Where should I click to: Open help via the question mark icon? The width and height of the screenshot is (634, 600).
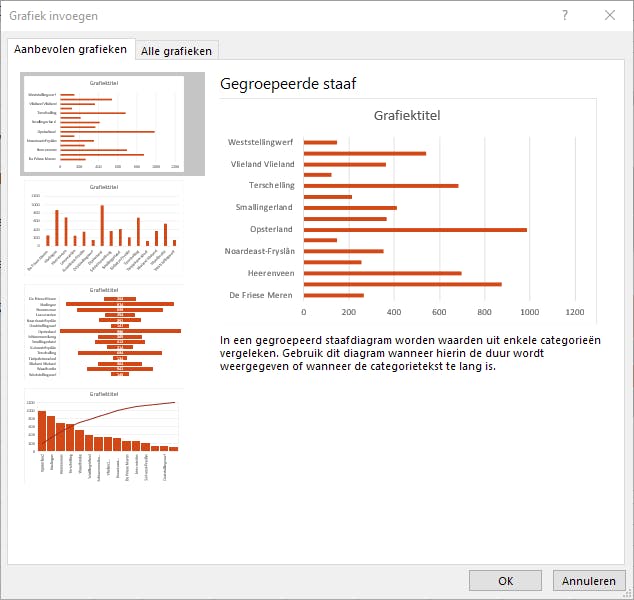(x=565, y=15)
